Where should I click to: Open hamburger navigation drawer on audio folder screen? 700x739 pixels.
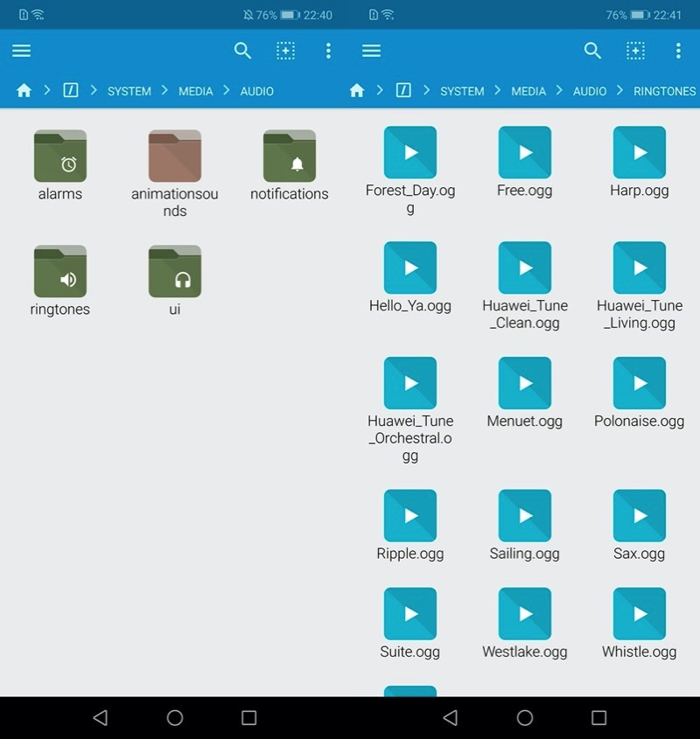pos(22,51)
